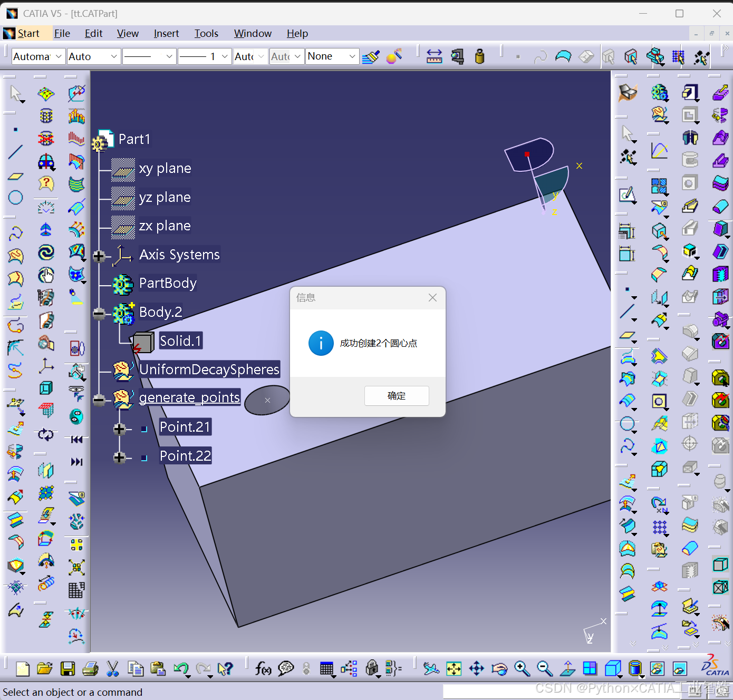The image size is (733, 700).
Task: Click the Normal View icon
Action: click(567, 669)
